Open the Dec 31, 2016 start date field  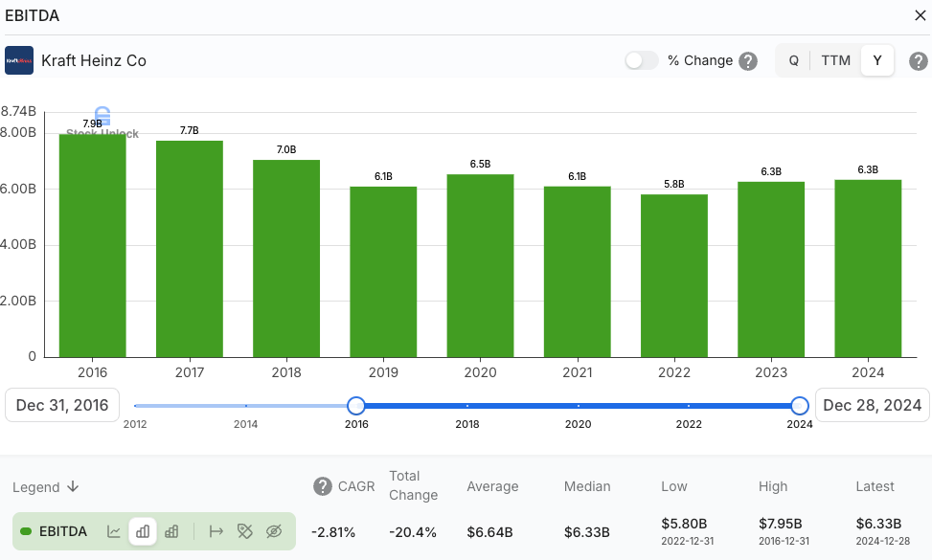pyautogui.click(x=62, y=405)
